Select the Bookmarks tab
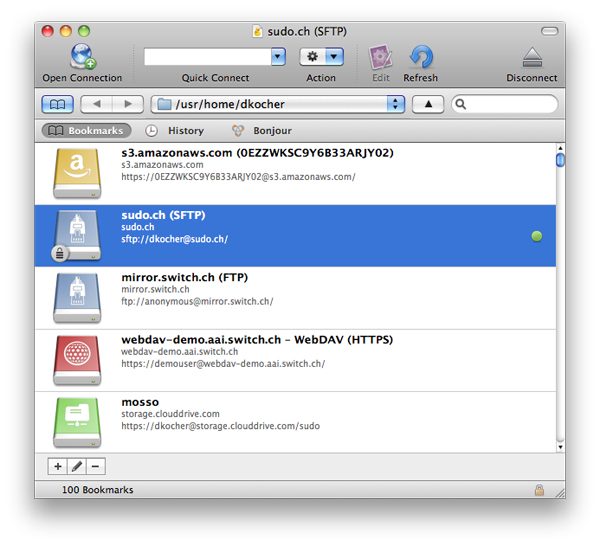This screenshot has height=546, width=600. coord(86,130)
